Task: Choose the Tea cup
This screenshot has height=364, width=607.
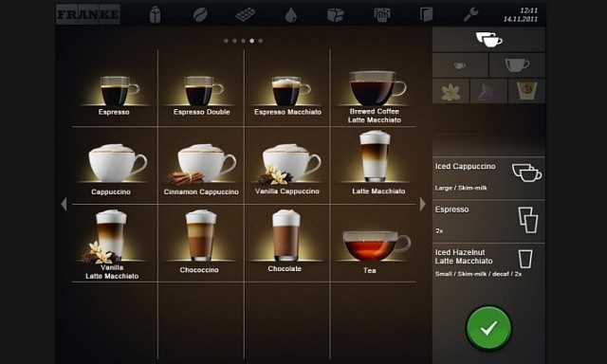Action: pyautogui.click(x=374, y=251)
